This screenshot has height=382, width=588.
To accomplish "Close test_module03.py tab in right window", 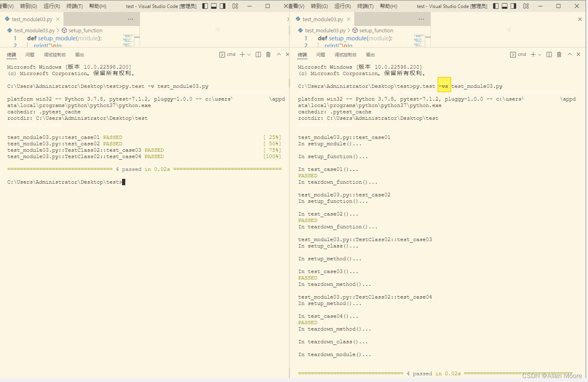I will pyautogui.click(x=349, y=19).
